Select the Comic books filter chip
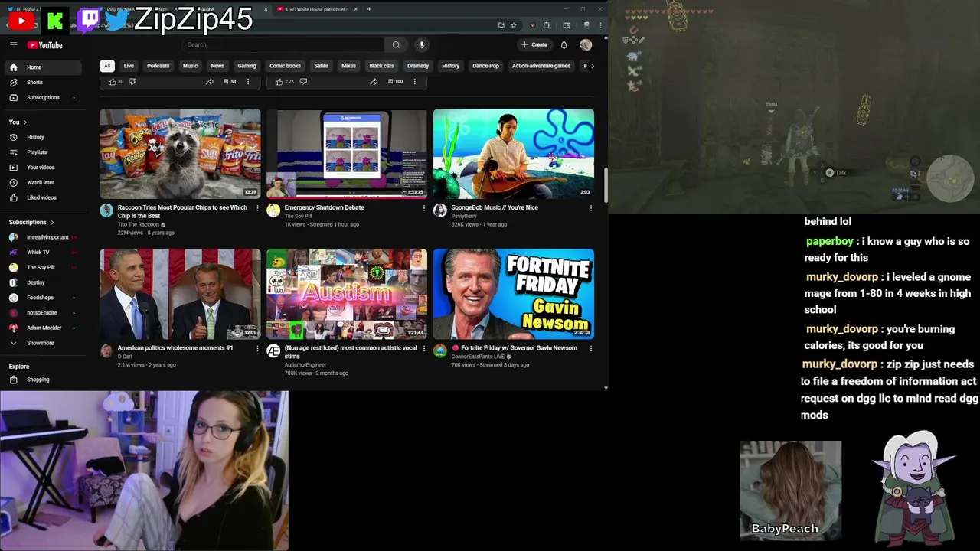Viewport: 980px width, 551px height. [x=285, y=66]
